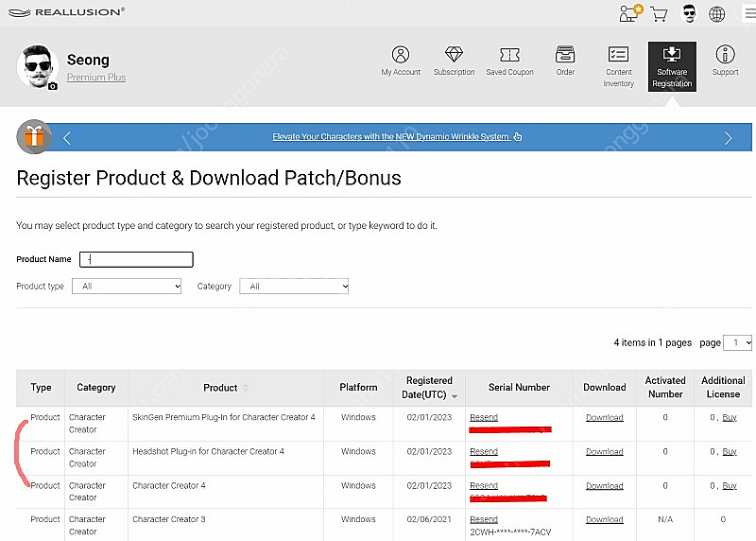Buy additional license for Headshot Plug-in

730,452
